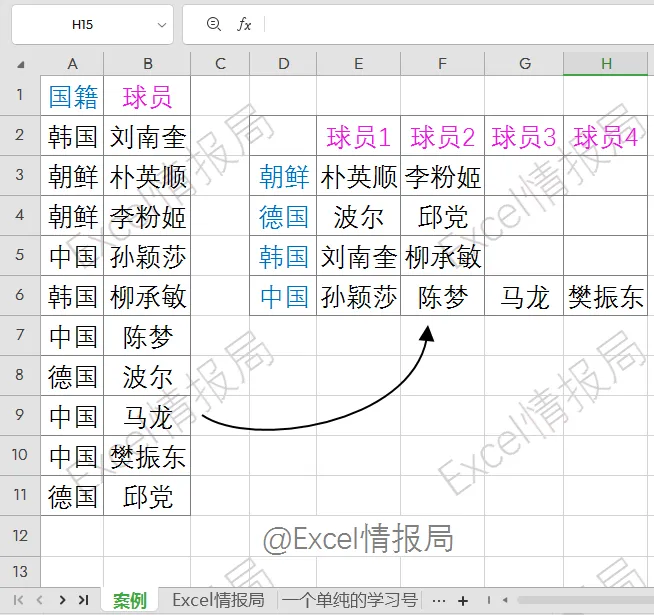
Task: Open the Name Box dropdown arrow
Action: [x=162, y=25]
